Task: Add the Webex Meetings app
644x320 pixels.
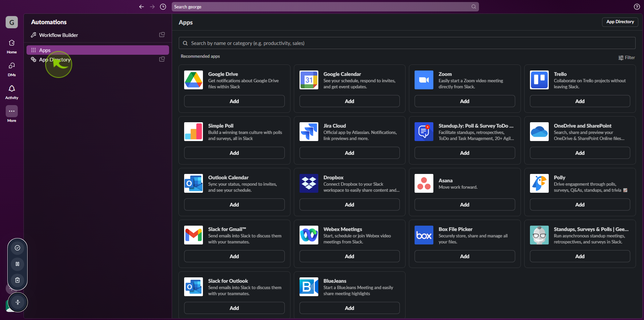Action: (350, 256)
